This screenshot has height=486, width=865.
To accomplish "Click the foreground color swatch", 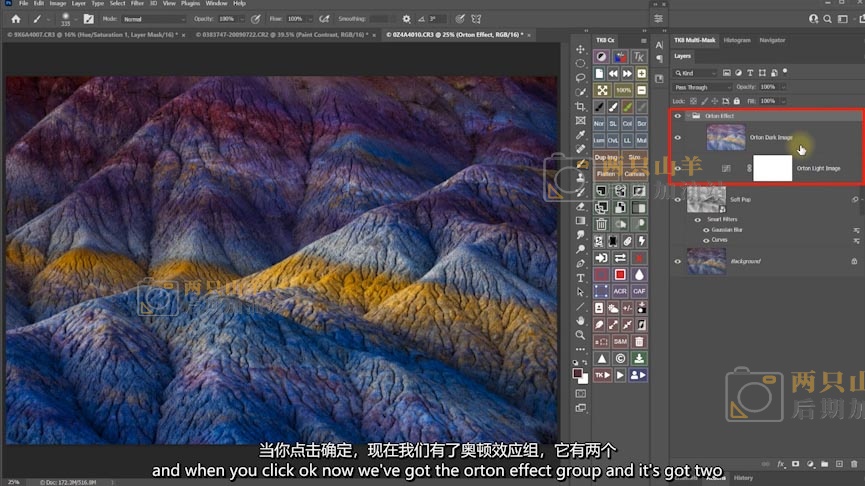I will 577,373.
